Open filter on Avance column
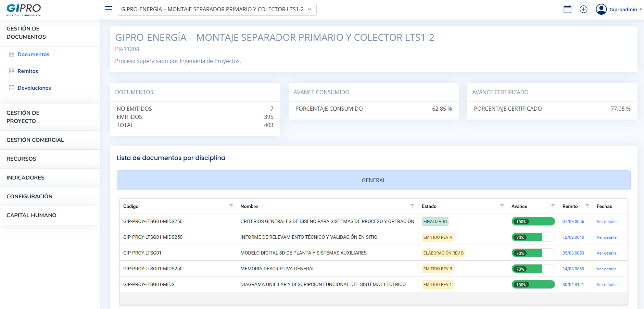Screen dimensions: 644x309 (x=553, y=206)
